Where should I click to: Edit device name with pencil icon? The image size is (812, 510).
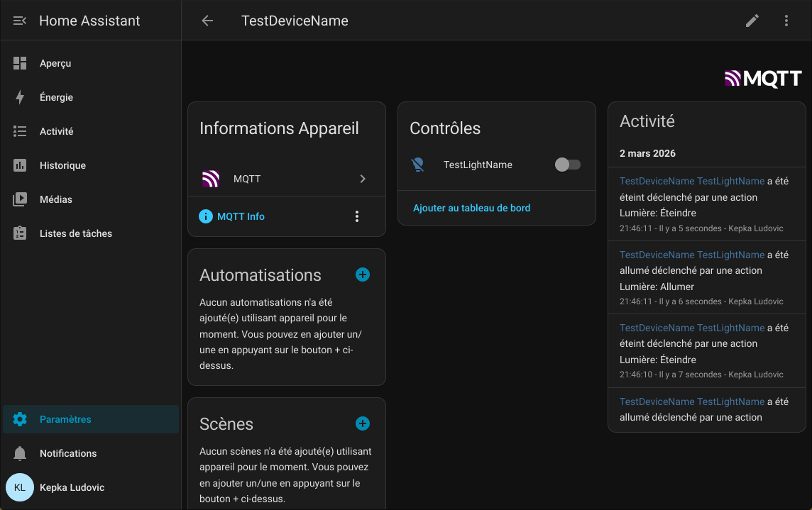pos(752,21)
